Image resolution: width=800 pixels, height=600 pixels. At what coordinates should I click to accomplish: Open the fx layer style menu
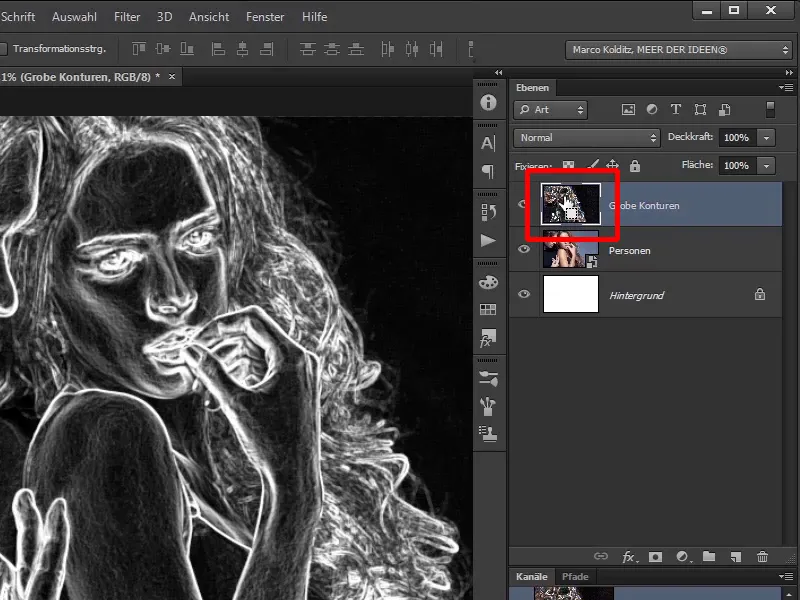[x=629, y=557]
